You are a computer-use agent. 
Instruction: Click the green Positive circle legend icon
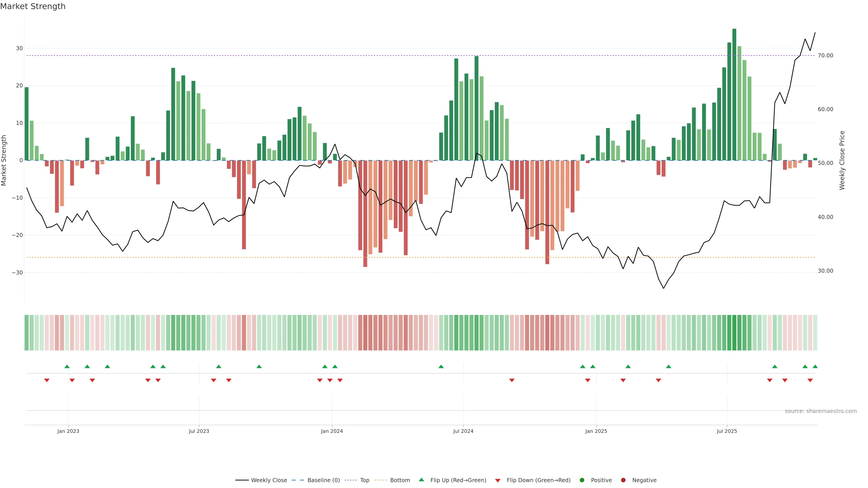click(582, 480)
